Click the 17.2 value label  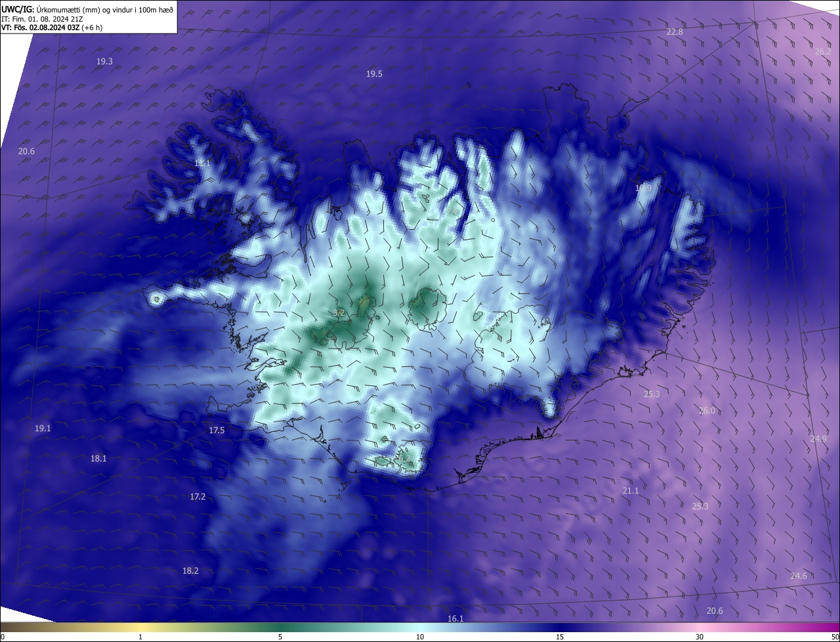coord(198,497)
